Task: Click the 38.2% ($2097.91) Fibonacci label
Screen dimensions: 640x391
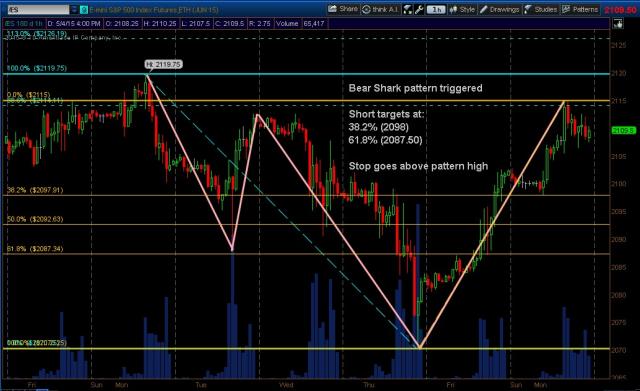Action: click(x=35, y=190)
